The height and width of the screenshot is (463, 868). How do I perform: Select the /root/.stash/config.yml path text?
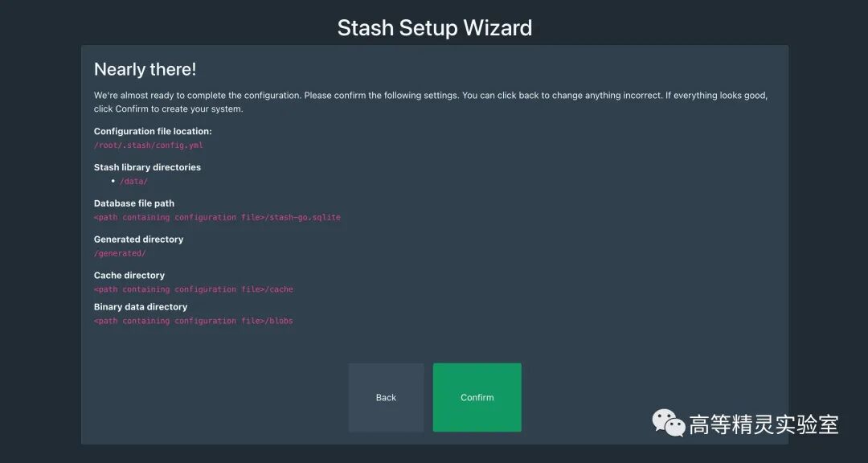[x=149, y=145]
